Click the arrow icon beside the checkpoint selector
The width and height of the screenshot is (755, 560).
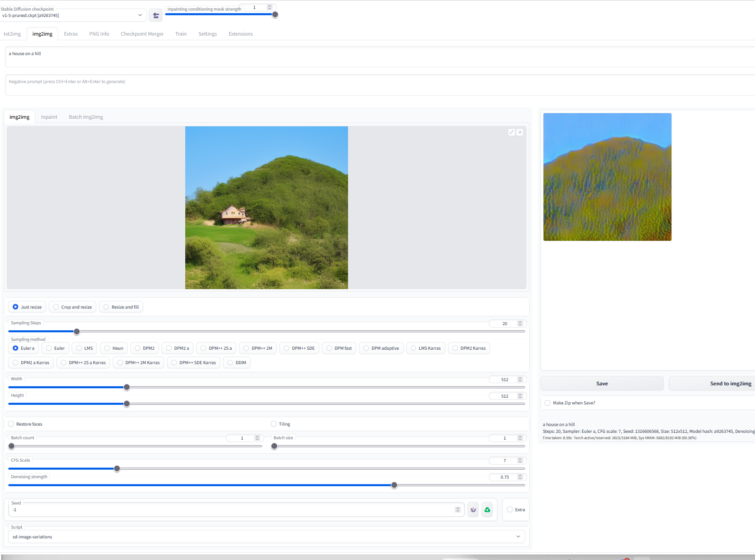pyautogui.click(x=156, y=15)
